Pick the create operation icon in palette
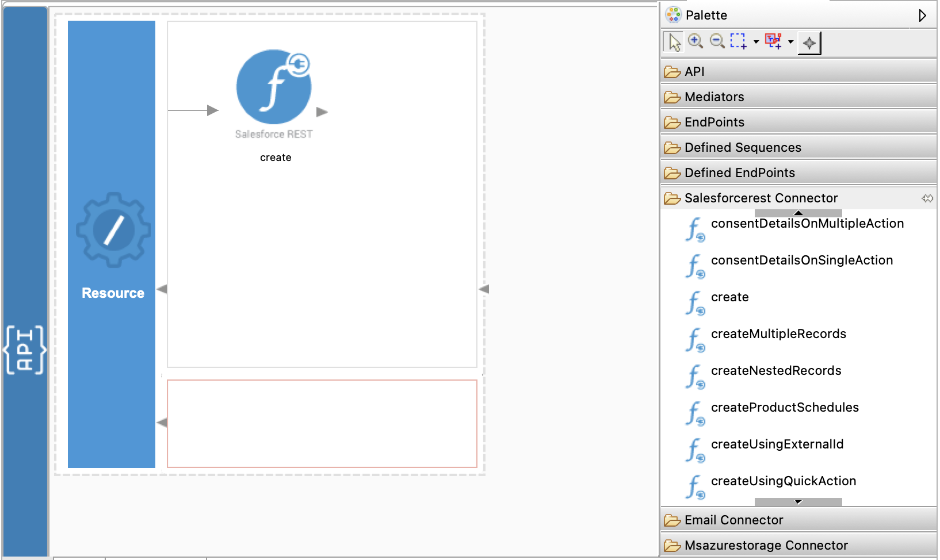Viewport: 940px width, 560px height. click(x=695, y=303)
